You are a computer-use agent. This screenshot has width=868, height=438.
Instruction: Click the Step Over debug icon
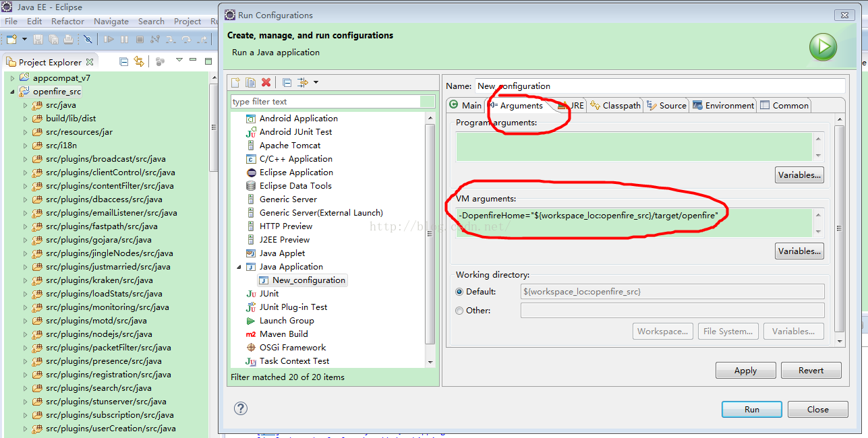[x=187, y=40]
